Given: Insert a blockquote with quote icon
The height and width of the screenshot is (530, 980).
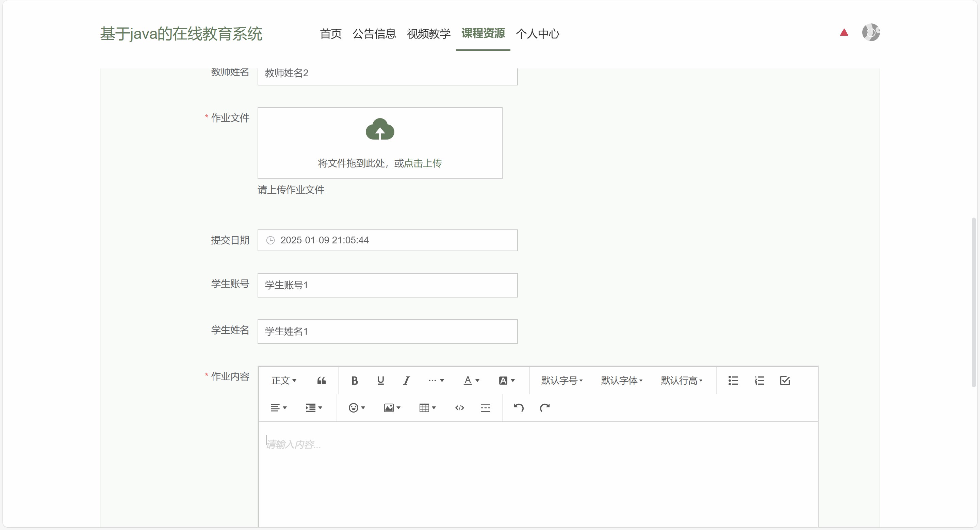Looking at the screenshot, I should tap(322, 381).
